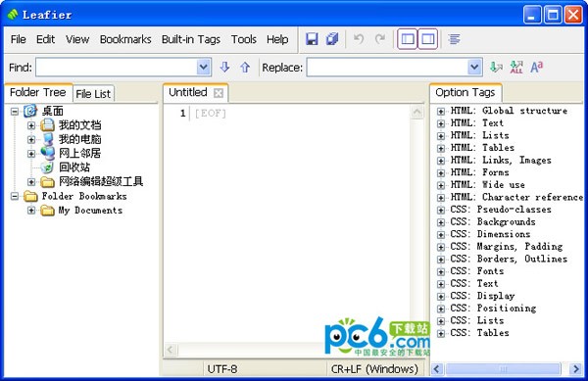Toggle the right side panel button
Screen dimensions: 588x381
[428, 39]
